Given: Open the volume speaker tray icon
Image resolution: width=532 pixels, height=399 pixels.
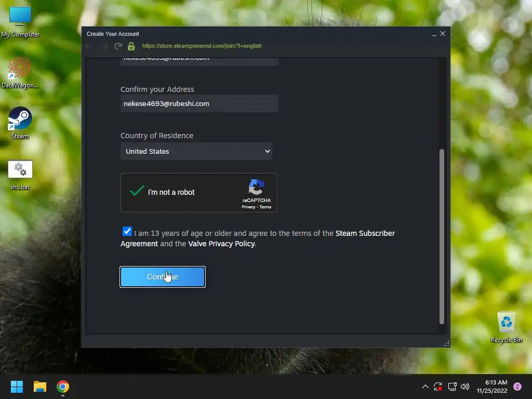Looking at the screenshot, I should (x=465, y=387).
